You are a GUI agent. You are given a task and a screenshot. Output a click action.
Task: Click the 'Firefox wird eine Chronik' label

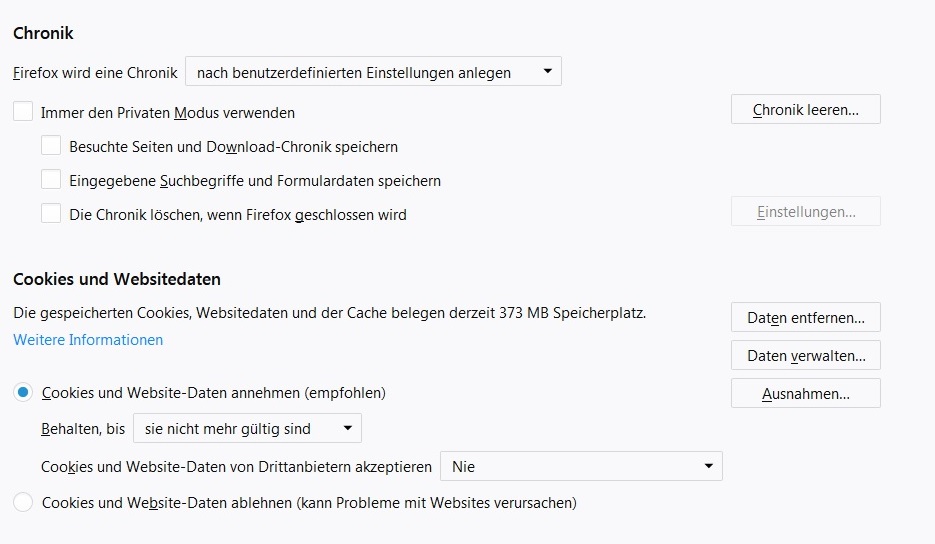coord(95,73)
